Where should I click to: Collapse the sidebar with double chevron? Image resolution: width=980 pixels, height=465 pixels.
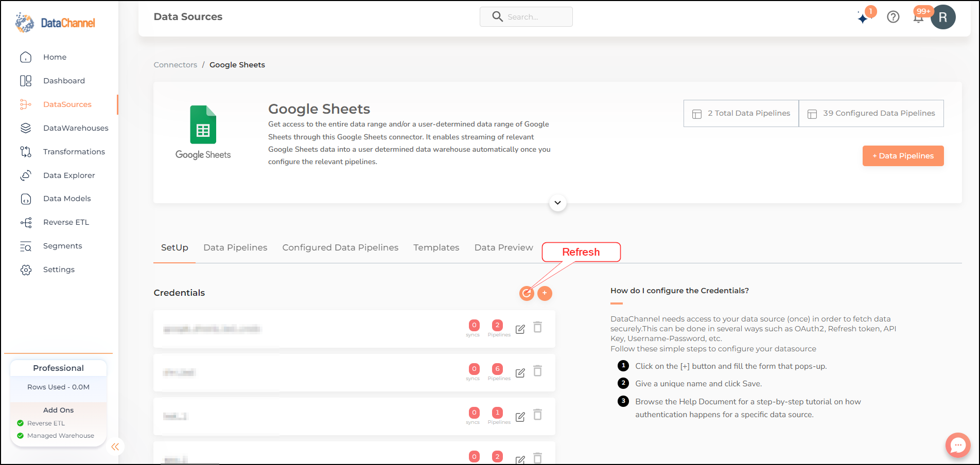(x=115, y=447)
